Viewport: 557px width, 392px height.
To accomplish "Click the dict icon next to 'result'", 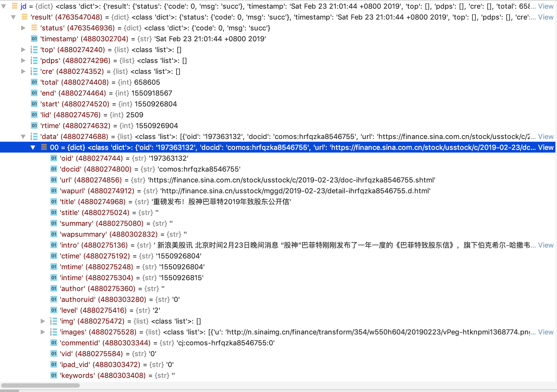I will (24, 17).
